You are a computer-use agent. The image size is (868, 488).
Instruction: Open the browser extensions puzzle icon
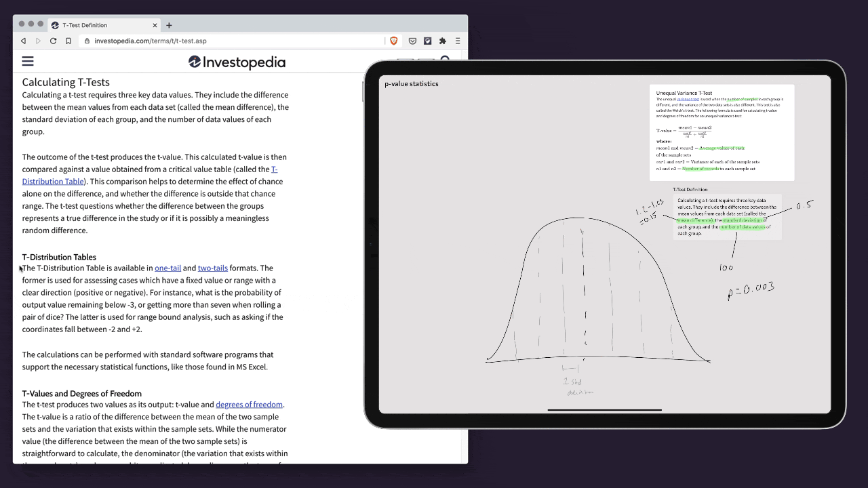(442, 41)
